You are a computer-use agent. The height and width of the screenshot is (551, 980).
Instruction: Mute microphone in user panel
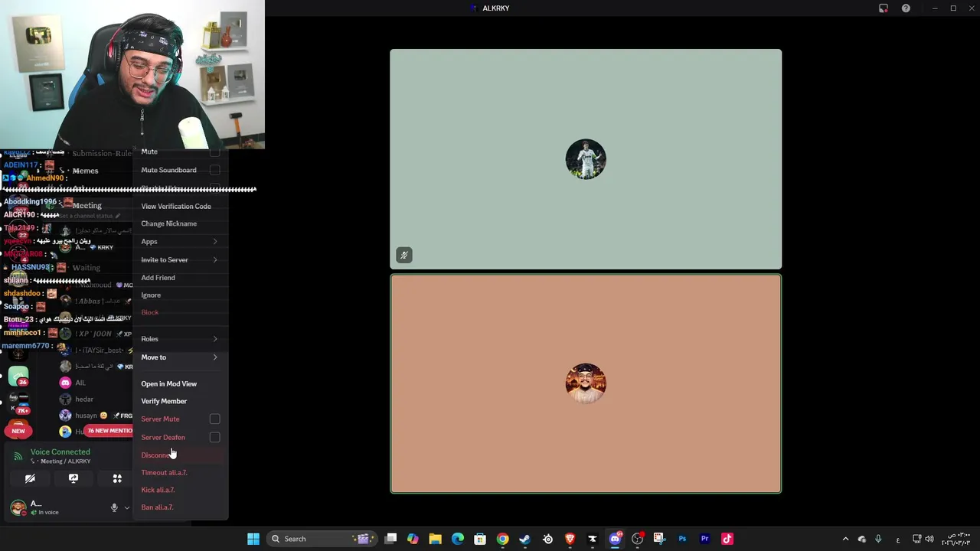pyautogui.click(x=114, y=507)
